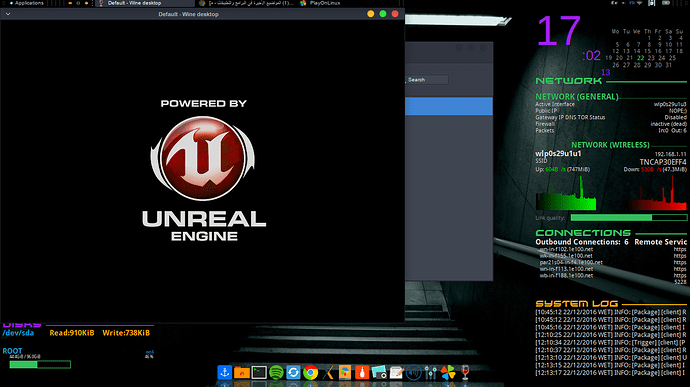Open the Wine desktop window menu chevron
Screen dimensions: 690x387
click(x=8, y=14)
